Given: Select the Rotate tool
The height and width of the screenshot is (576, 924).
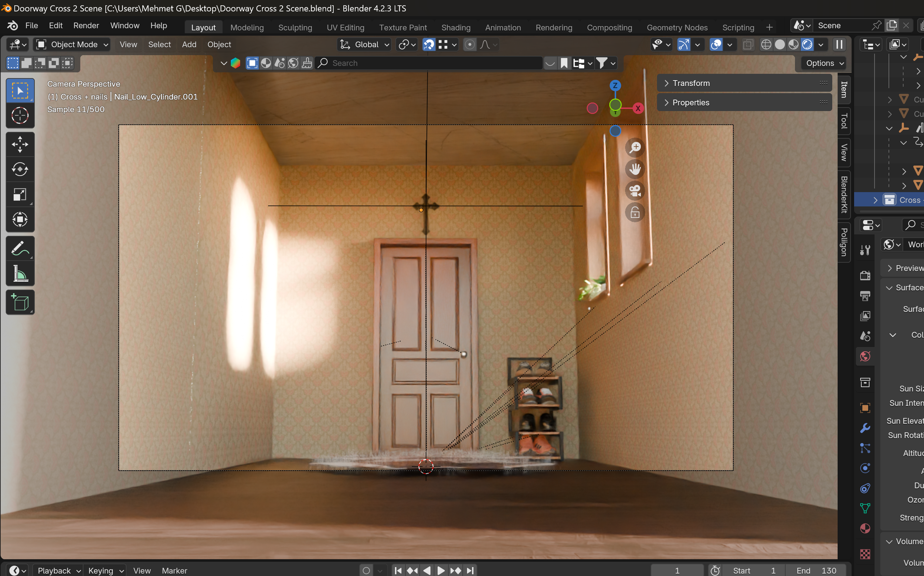Looking at the screenshot, I should 20,169.
